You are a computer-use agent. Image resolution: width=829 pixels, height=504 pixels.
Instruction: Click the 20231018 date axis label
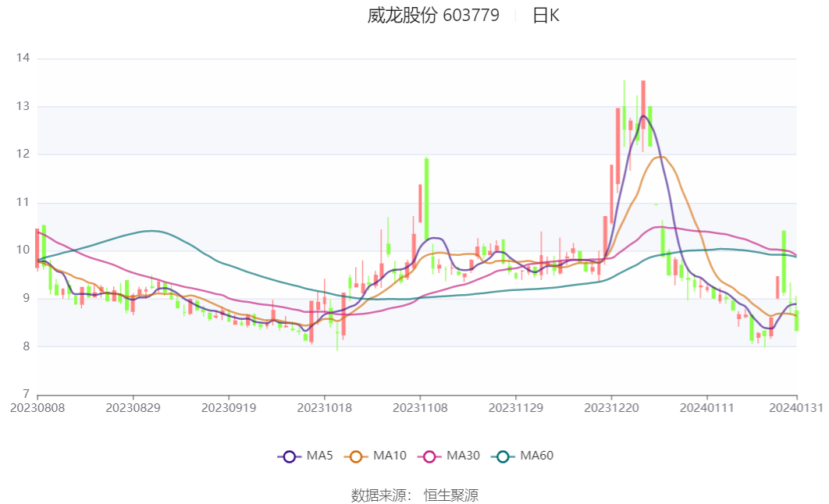click(x=325, y=408)
